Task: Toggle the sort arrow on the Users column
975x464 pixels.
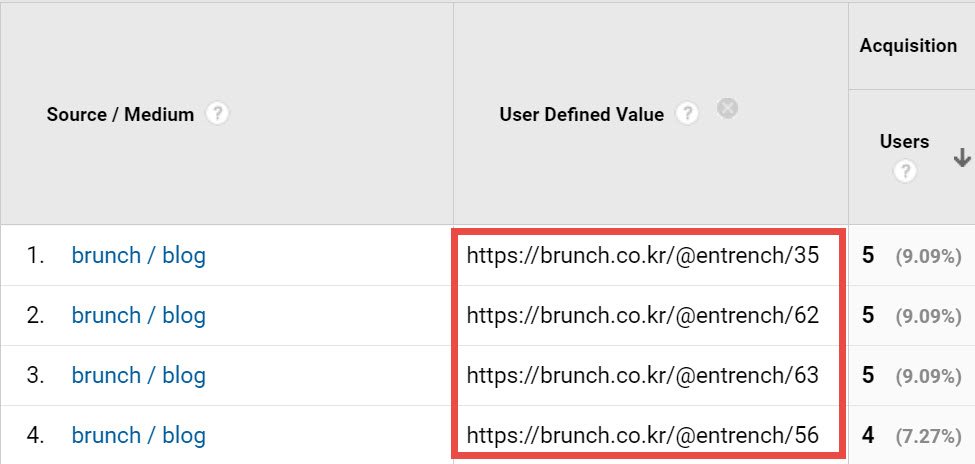Action: [962, 158]
